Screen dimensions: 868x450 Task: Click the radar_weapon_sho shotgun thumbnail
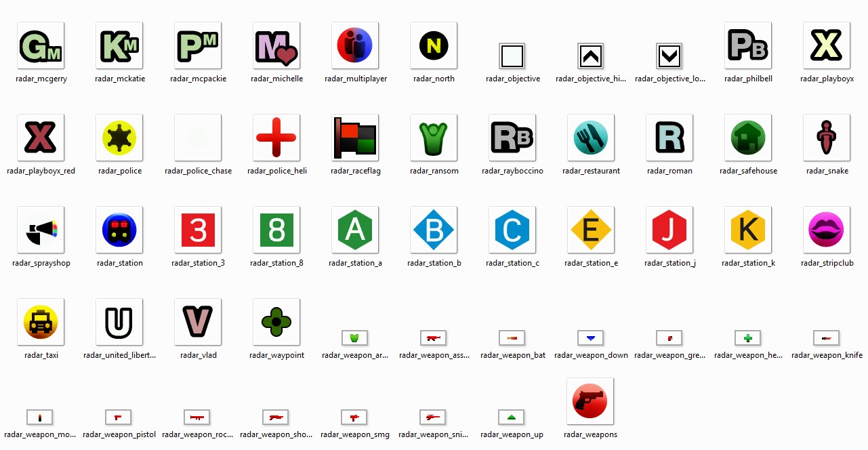point(276,417)
